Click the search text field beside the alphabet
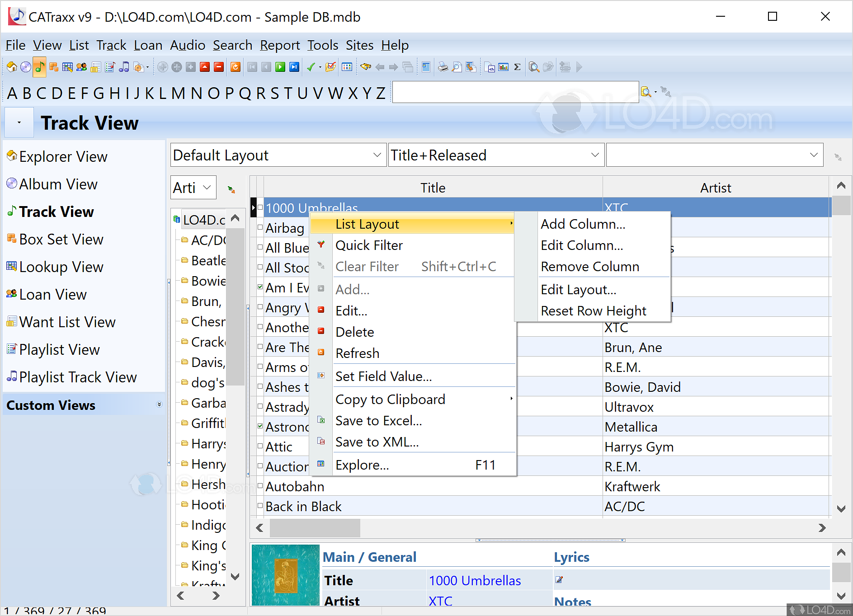Screen dimensions: 853x616 515,92
